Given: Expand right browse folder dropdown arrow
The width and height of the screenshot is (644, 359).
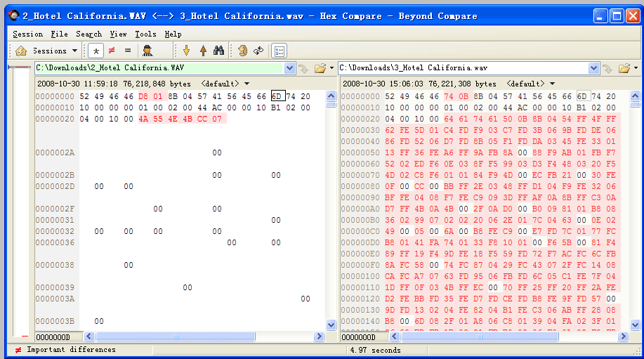Looking at the screenshot, I should 636,68.
